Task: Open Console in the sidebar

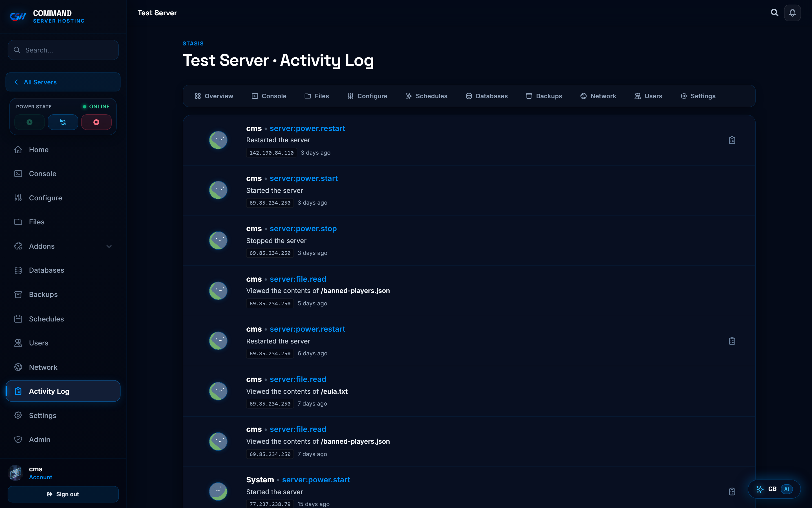Action: tap(63, 174)
